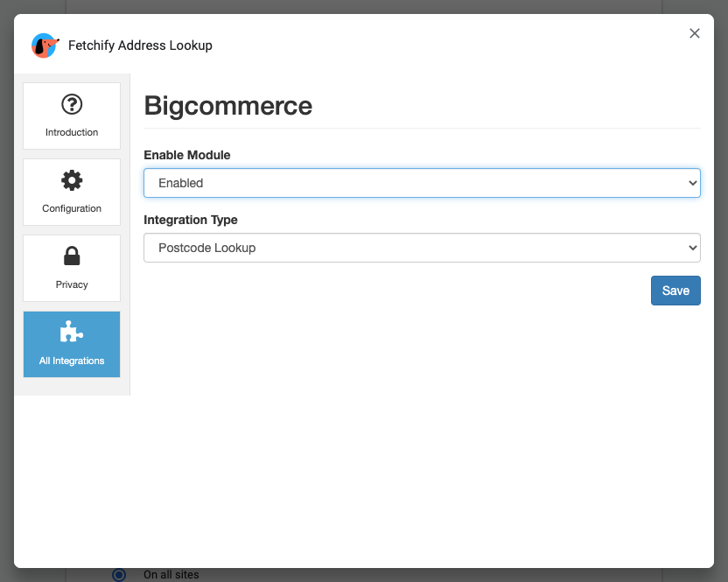
Task: Click the Bigcommerce heading
Action: click(x=228, y=106)
